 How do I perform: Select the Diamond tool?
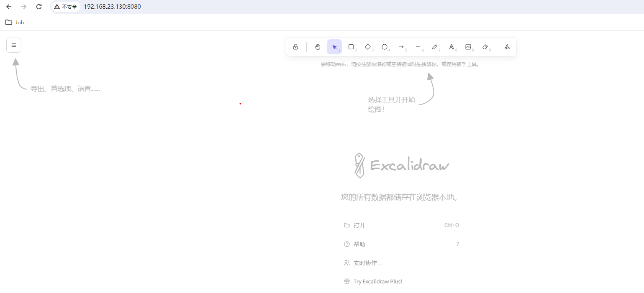[368, 47]
